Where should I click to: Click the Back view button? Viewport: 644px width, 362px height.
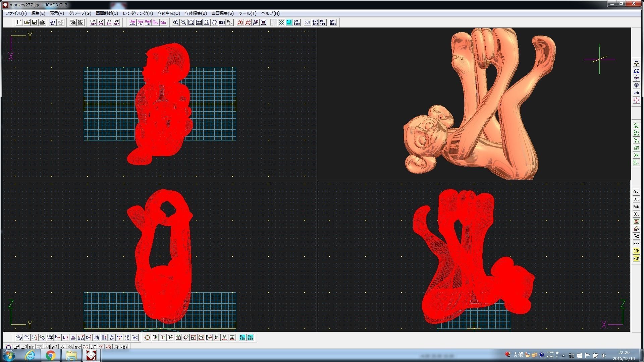tap(230, 22)
